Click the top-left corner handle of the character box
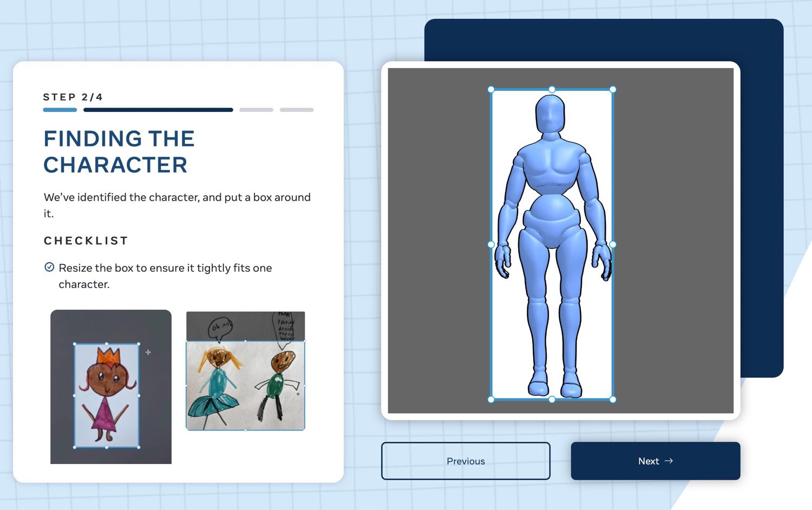 491,88
